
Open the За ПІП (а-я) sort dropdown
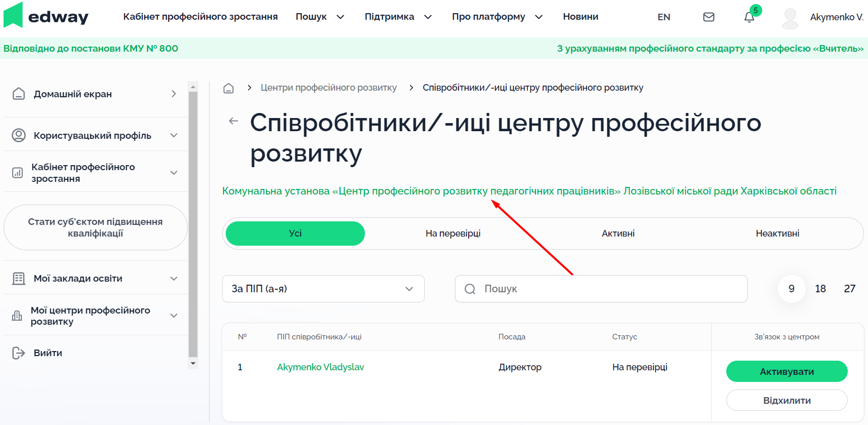pos(323,289)
